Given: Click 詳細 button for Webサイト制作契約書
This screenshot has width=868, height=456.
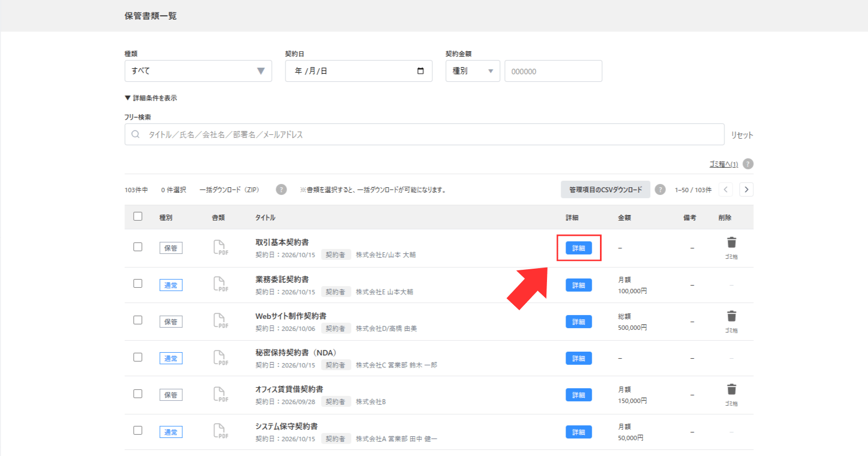Looking at the screenshot, I should 579,322.
